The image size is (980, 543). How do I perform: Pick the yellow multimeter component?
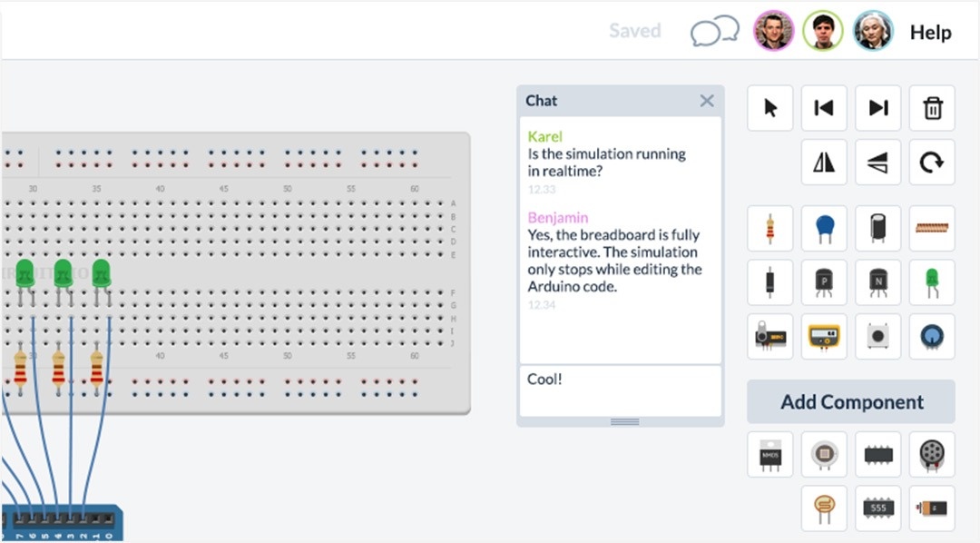(x=824, y=337)
